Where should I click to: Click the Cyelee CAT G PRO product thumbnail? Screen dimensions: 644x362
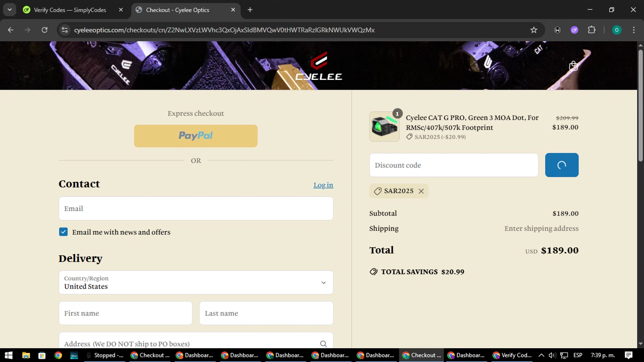click(384, 127)
